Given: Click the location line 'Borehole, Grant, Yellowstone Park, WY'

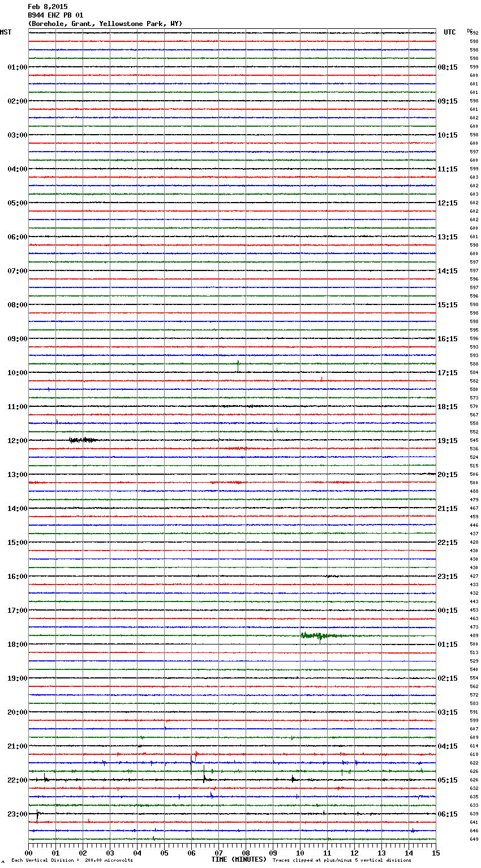Looking at the screenshot, I should [x=105, y=24].
